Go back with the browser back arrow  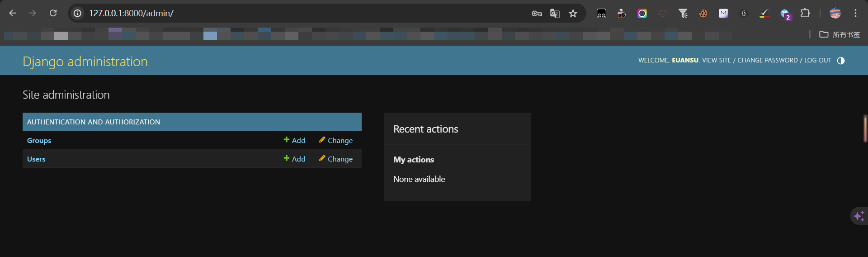pyautogui.click(x=13, y=13)
